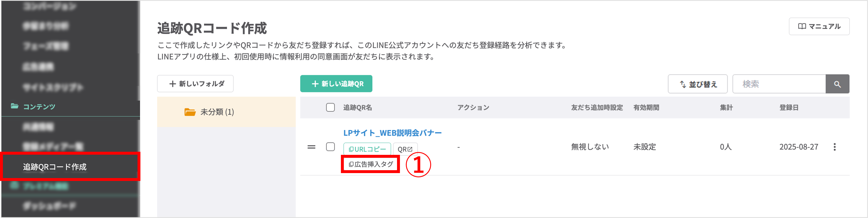This screenshot has width=868, height=218.
Task: Check the LPサイト_WEB説明会バナー row checkbox
Action: click(x=330, y=147)
